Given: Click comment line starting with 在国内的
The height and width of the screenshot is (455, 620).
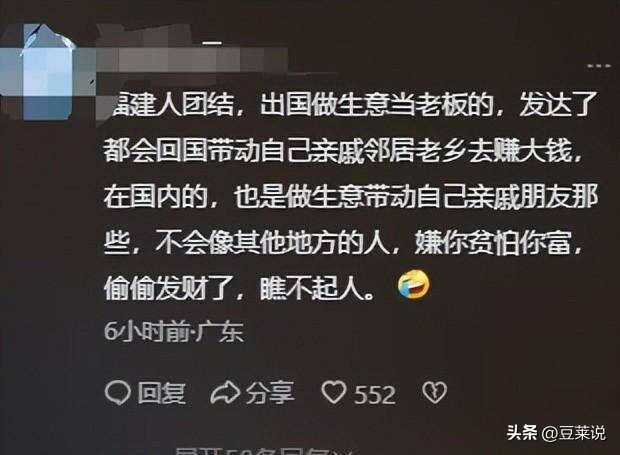Looking at the screenshot, I should [351, 197].
